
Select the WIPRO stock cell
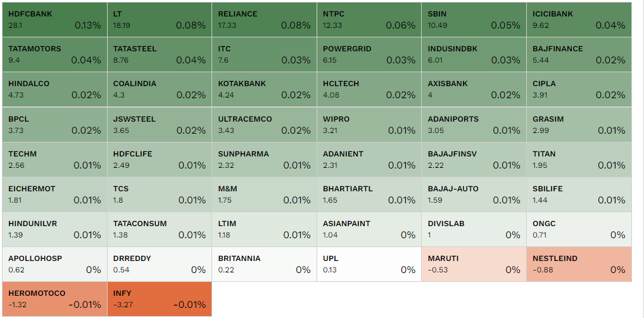(369, 125)
